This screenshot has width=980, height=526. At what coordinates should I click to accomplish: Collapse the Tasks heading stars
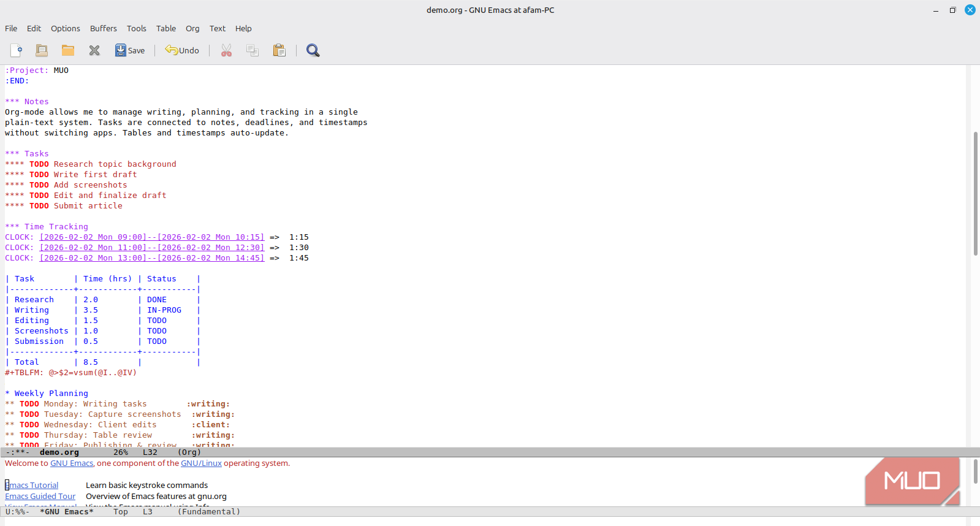(x=12, y=154)
